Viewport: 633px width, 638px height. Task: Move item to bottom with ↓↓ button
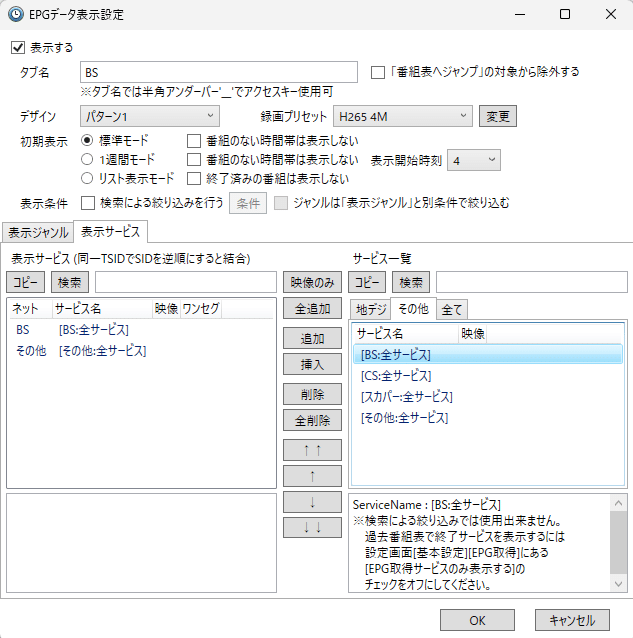(312, 528)
